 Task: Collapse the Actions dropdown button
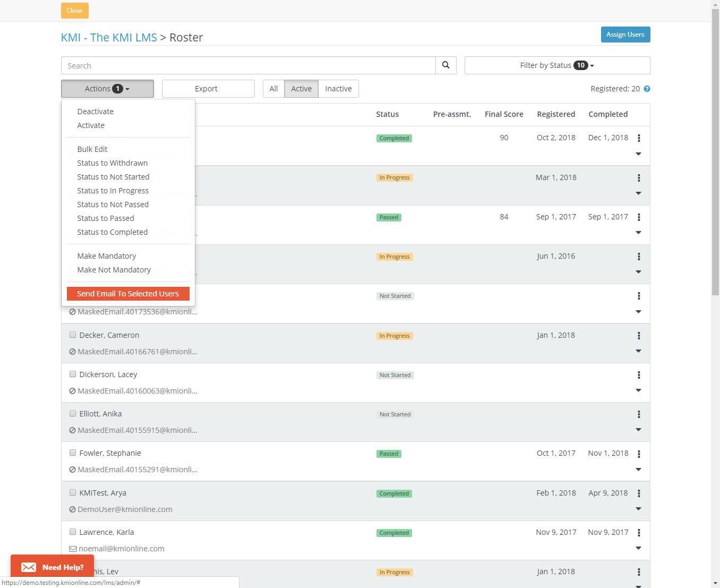pyautogui.click(x=107, y=89)
